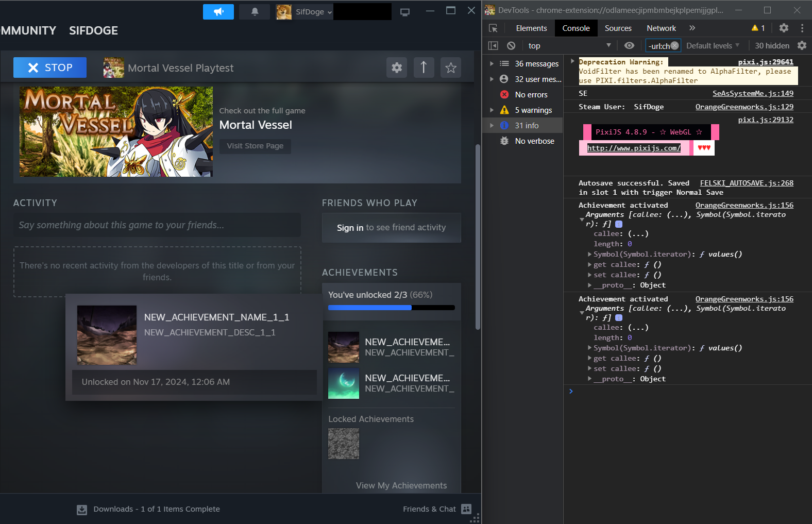Open Steam notifications bell
Viewport: 812px width, 524px height.
(255, 12)
